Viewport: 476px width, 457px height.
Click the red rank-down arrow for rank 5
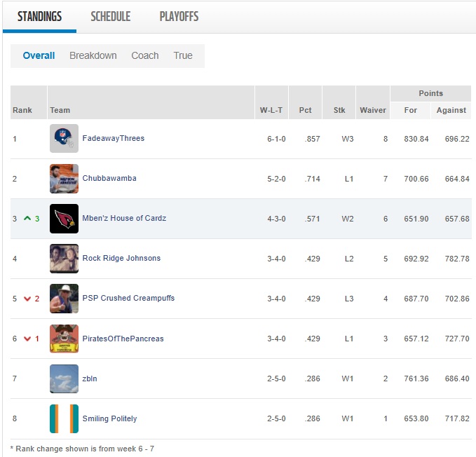pos(27,299)
